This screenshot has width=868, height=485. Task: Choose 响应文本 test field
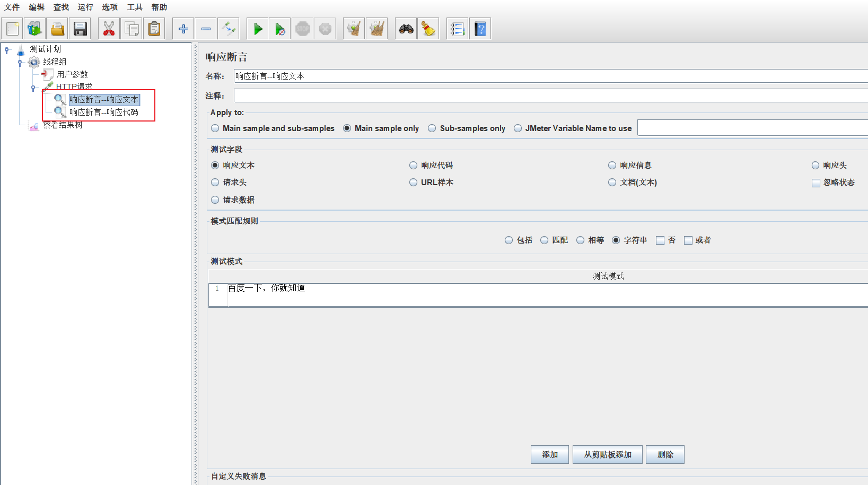(x=233, y=166)
